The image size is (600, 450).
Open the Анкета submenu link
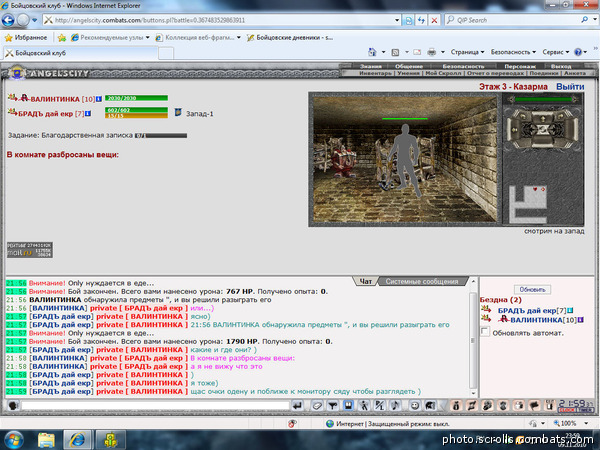pyautogui.click(x=575, y=73)
